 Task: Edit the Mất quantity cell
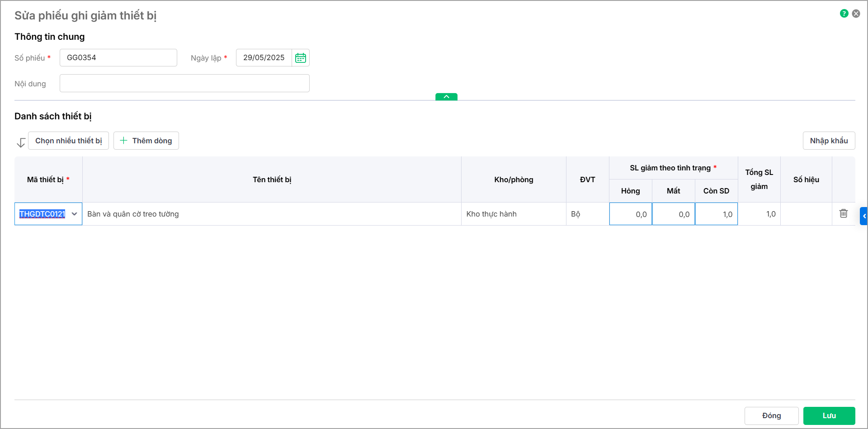[x=674, y=214]
